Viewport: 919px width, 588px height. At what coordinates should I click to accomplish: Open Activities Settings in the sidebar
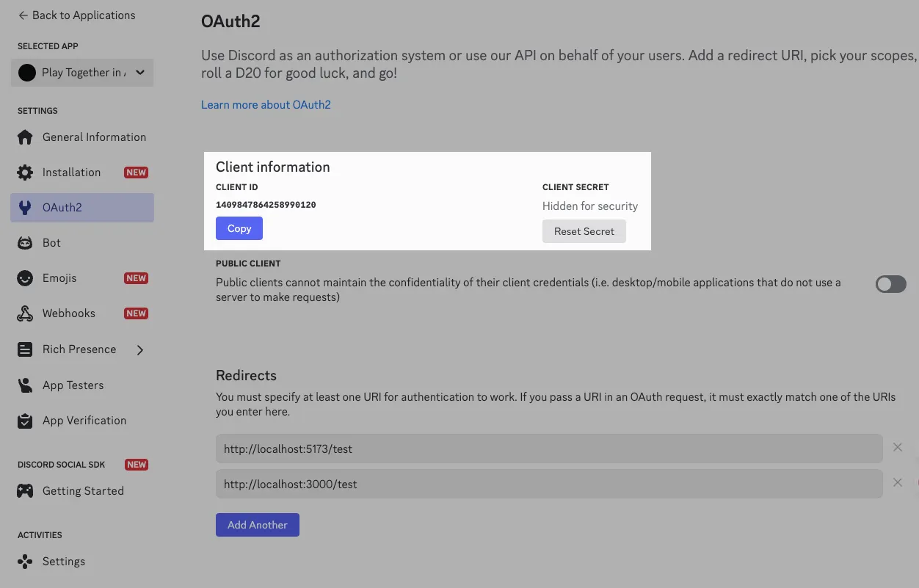coord(63,562)
